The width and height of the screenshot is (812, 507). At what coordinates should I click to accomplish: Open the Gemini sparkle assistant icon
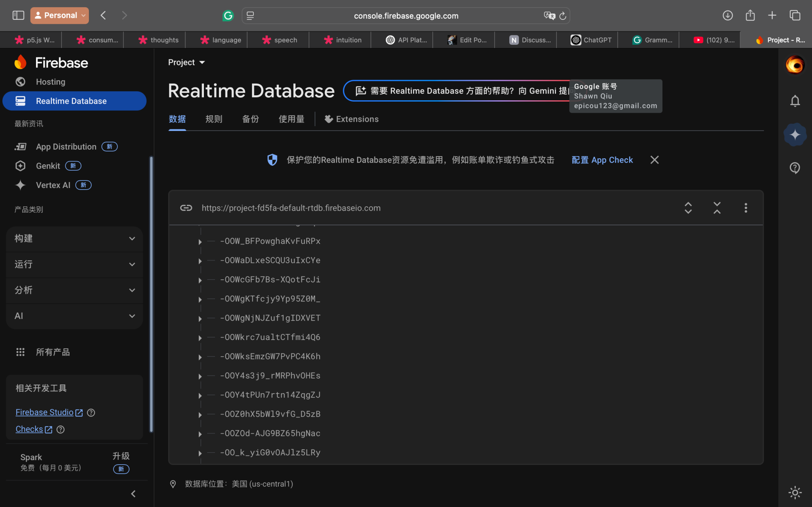tap(795, 135)
